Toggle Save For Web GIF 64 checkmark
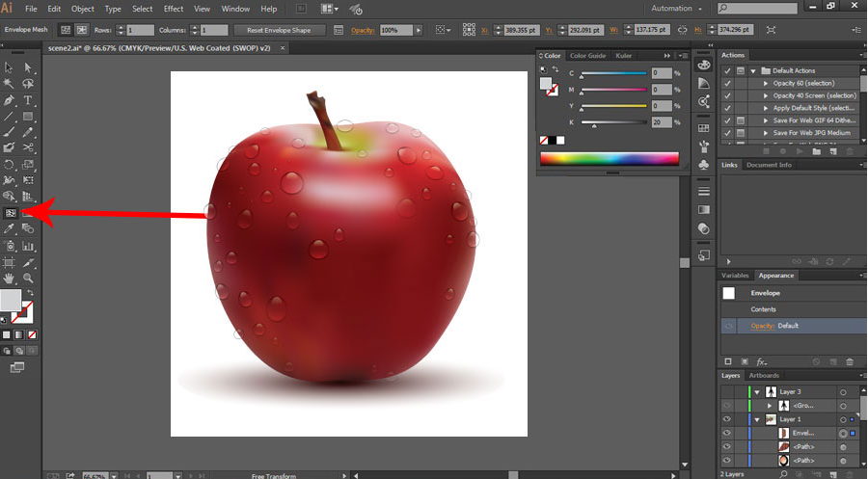 [727, 120]
